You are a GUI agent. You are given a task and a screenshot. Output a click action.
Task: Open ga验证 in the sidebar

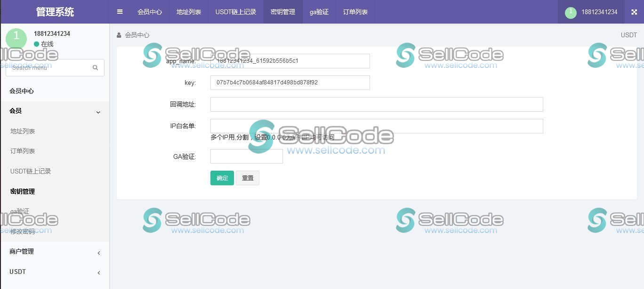(x=20, y=212)
